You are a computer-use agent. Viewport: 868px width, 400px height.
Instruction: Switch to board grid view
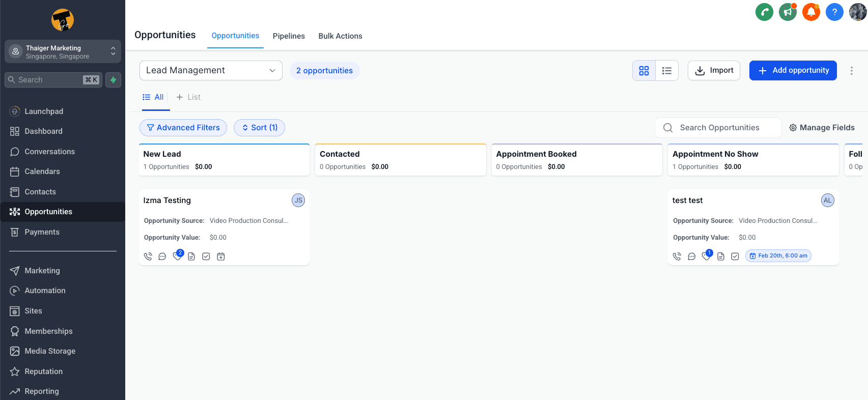pos(644,71)
